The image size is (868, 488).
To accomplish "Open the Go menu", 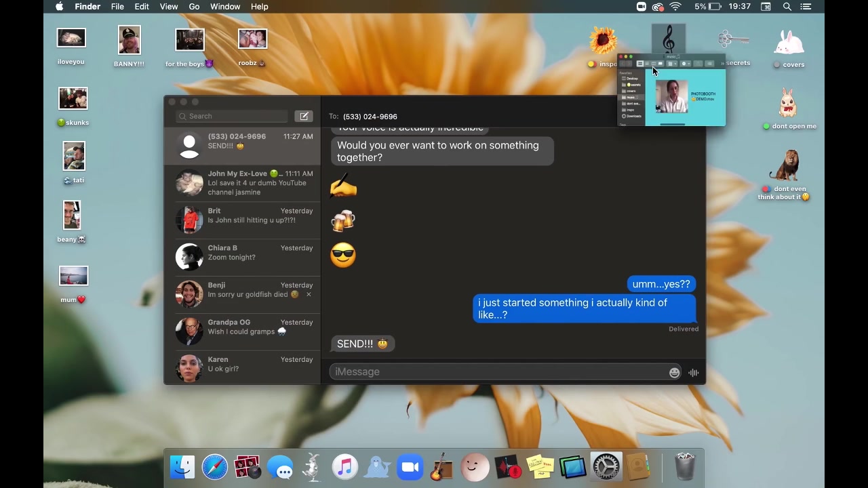I will pos(194,7).
